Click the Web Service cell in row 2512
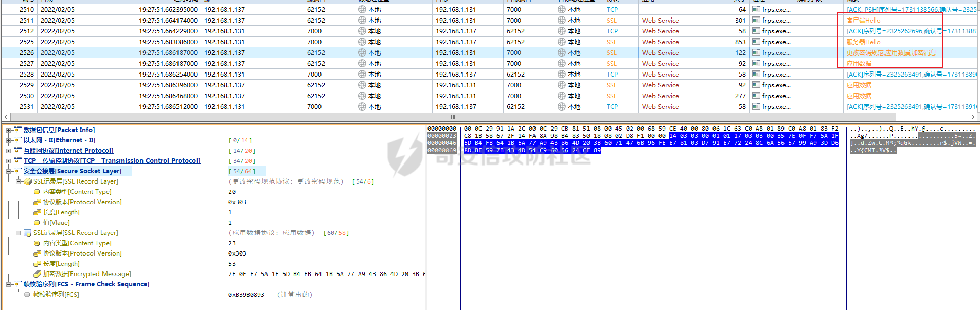Screen dimensions: 980x310 (660, 31)
